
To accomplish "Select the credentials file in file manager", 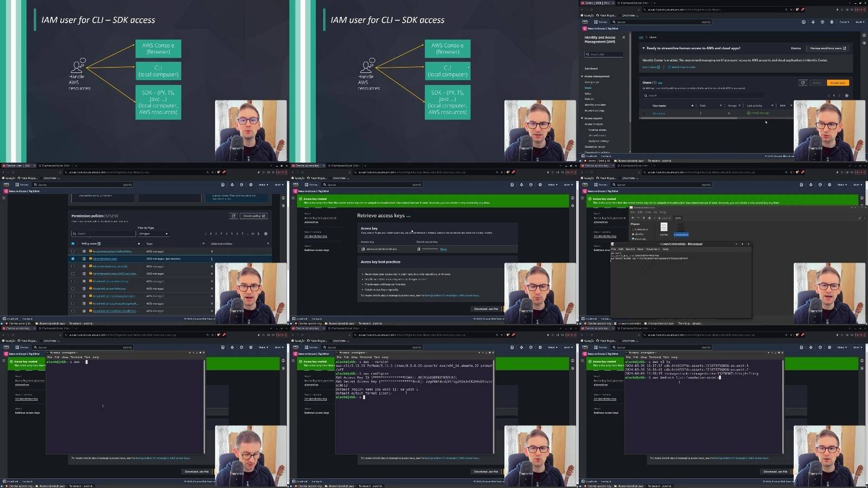I will [x=681, y=229].
